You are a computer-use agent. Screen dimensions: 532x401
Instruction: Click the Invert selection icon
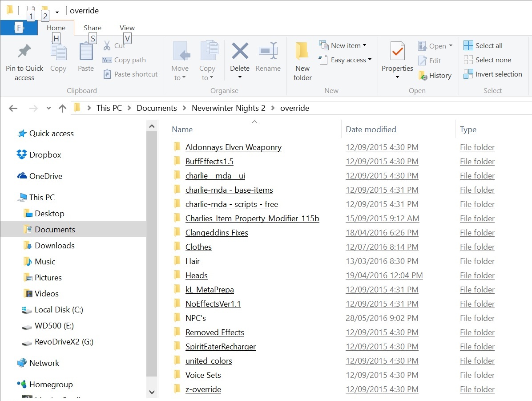(468, 74)
